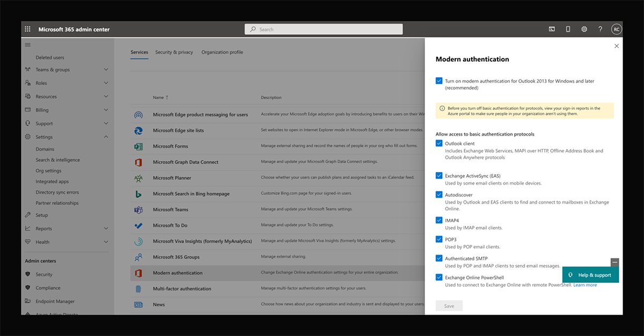Select the Microsoft Edge site lists icon
The width and height of the screenshot is (644, 336).
[x=139, y=130]
